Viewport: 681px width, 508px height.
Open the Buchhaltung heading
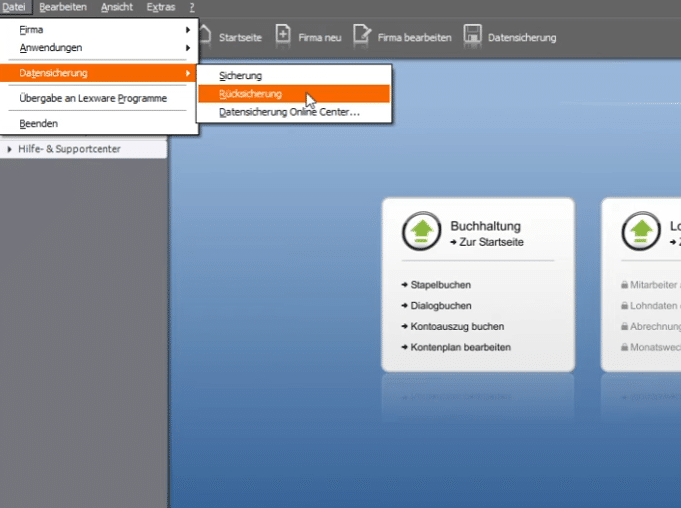pyautogui.click(x=486, y=226)
